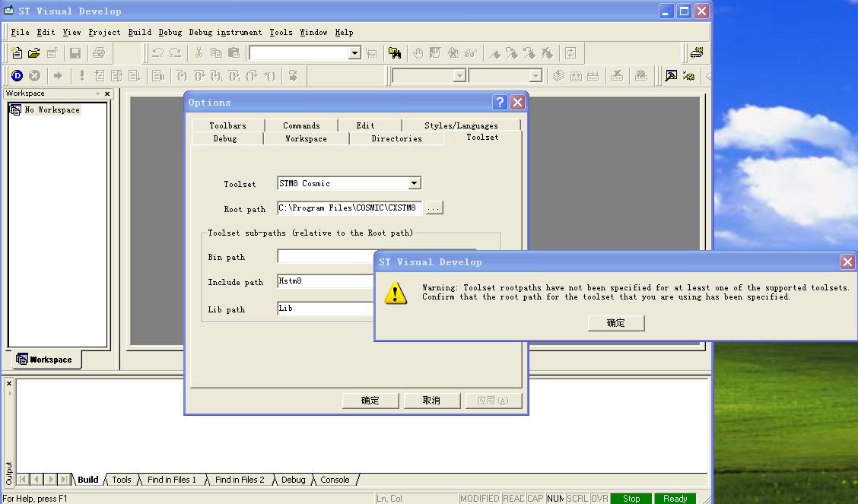
Task: Click 取消 in the Options dialog
Action: pyautogui.click(x=432, y=400)
